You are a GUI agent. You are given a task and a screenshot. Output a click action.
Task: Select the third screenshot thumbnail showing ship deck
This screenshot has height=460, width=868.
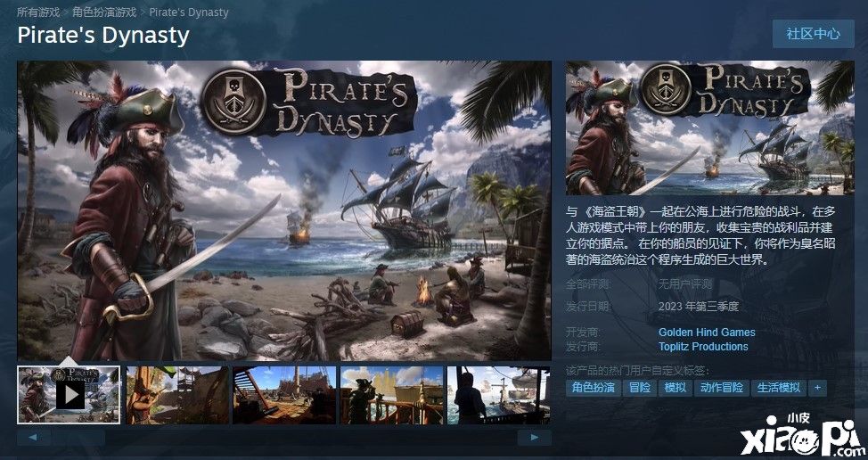coord(284,395)
